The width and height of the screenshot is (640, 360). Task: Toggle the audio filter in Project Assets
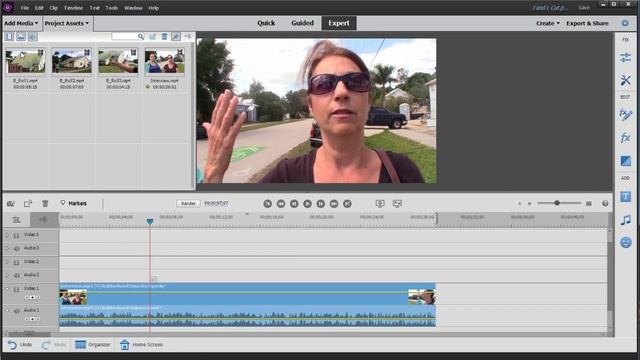[x=32, y=37]
